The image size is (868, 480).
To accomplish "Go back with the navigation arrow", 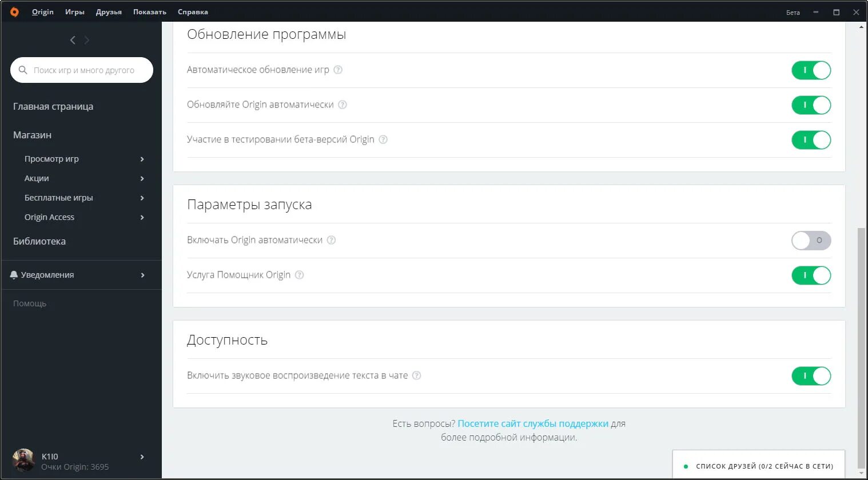I will point(73,40).
